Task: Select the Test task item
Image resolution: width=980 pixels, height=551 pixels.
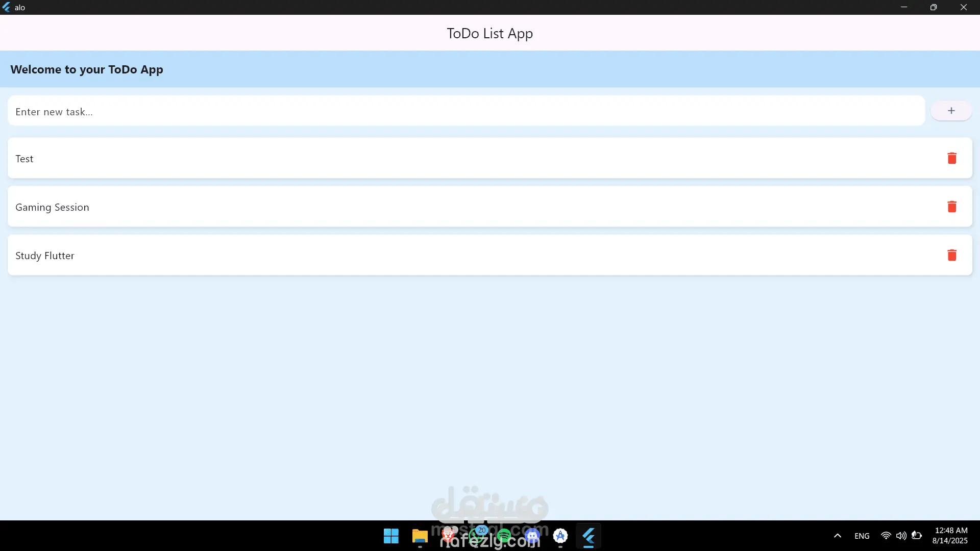Action: tap(459, 158)
